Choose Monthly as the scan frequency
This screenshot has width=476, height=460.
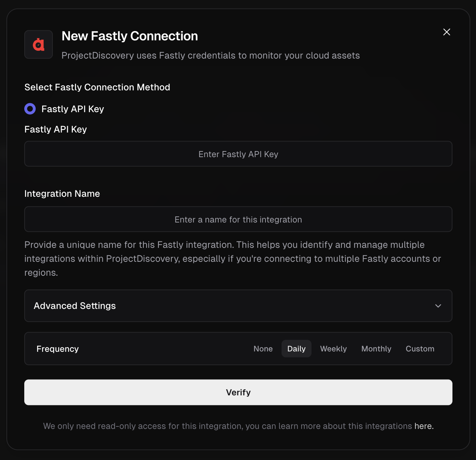pos(376,349)
